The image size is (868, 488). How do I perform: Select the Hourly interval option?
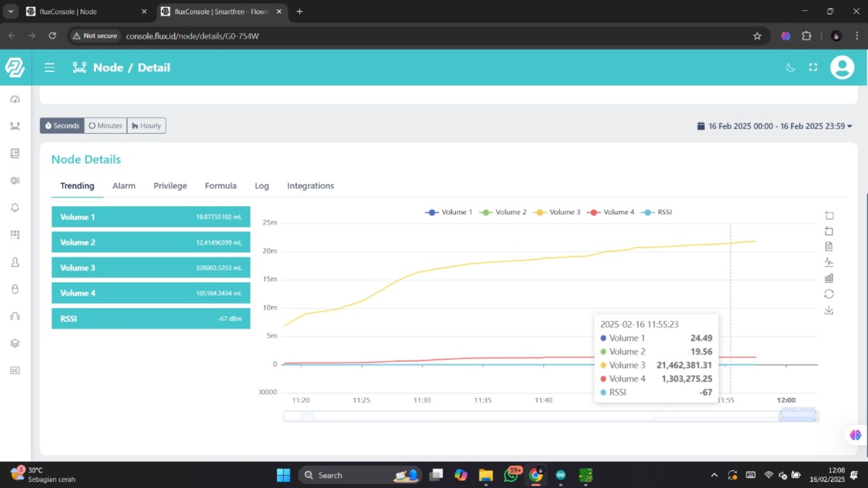146,126
